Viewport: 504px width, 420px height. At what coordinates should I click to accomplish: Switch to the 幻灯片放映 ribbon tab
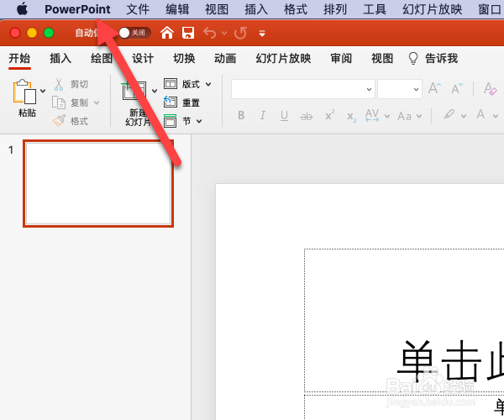click(x=283, y=59)
